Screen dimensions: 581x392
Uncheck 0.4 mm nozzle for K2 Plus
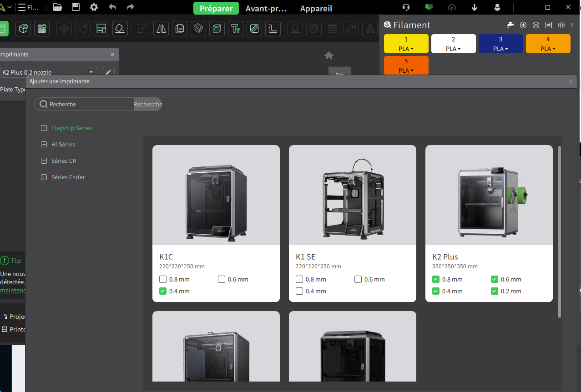point(436,291)
